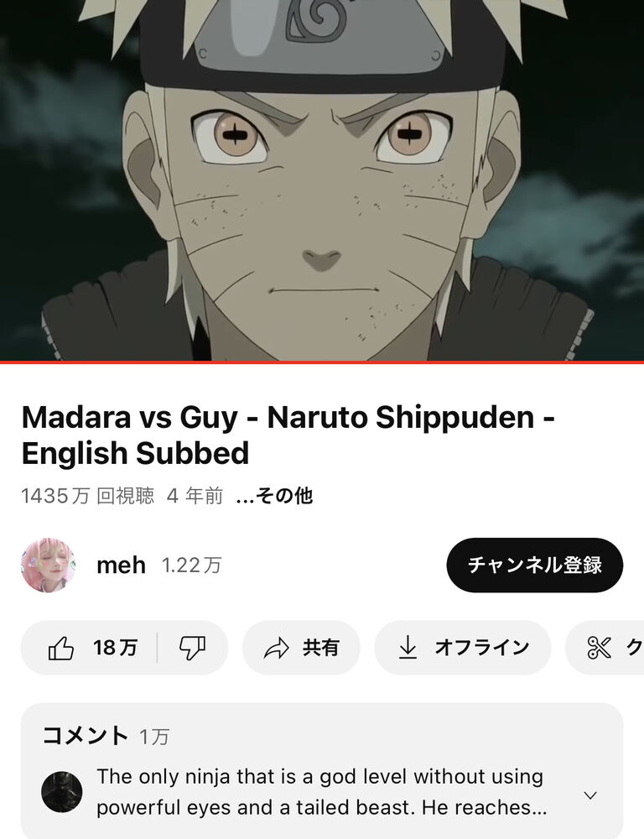Viewport: 644px width, 839px height.
Task: Click the share arrow icon
Action: click(277, 648)
